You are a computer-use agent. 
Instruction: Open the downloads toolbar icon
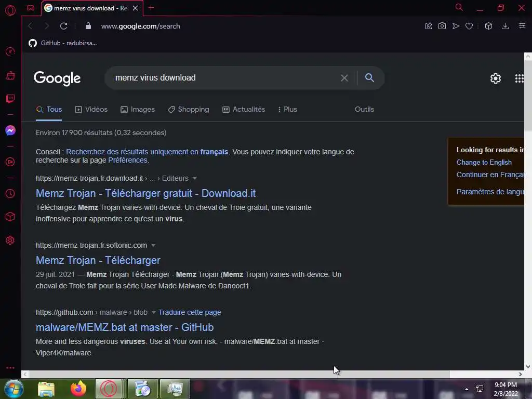pos(505,26)
